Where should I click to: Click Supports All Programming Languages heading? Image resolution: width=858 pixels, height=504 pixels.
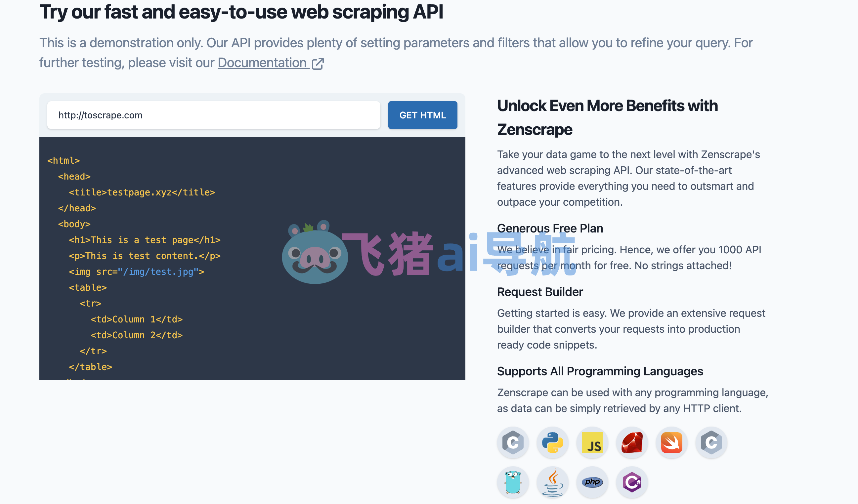(600, 371)
